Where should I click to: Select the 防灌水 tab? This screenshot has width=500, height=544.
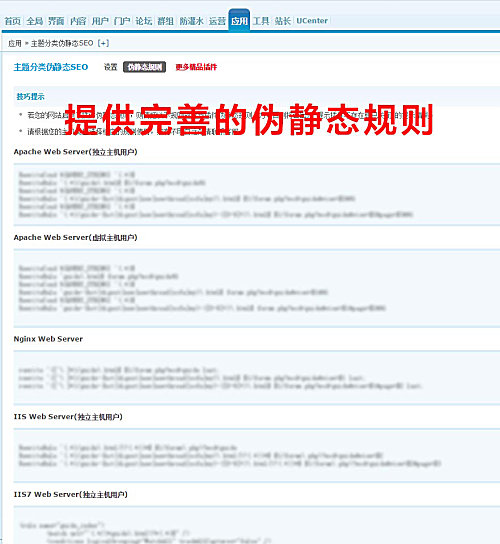pyautogui.click(x=191, y=21)
